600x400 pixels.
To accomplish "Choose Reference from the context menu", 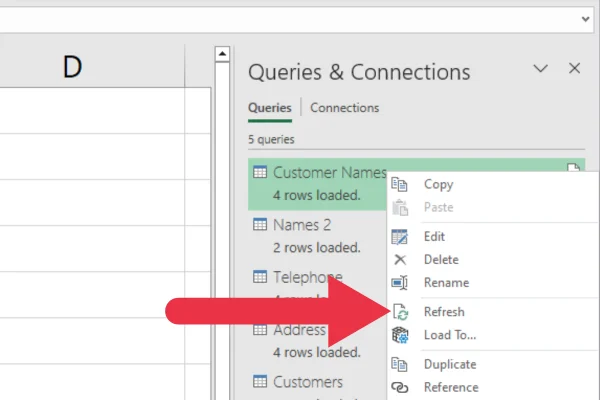I will coord(451,387).
